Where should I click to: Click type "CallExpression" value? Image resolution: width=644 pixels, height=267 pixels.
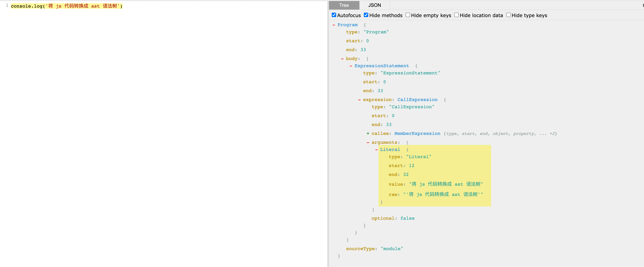[411, 107]
